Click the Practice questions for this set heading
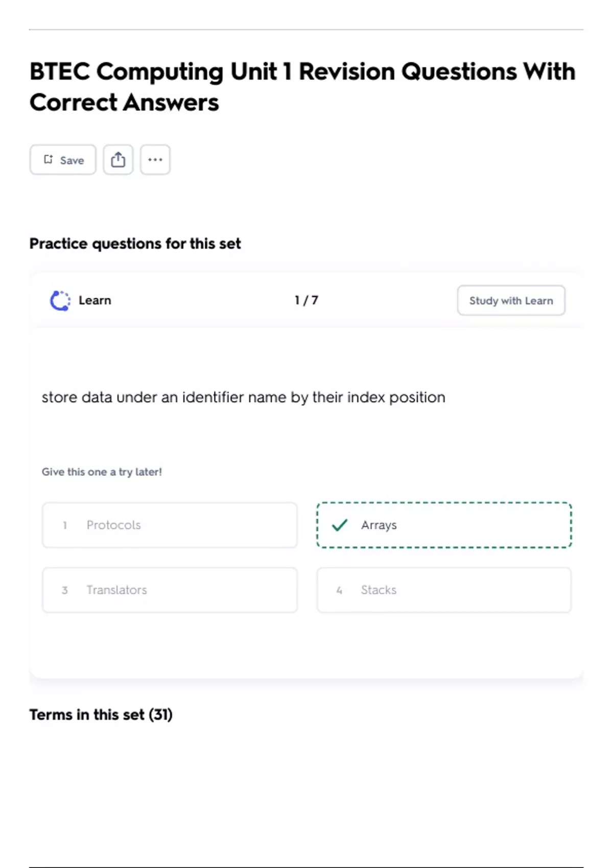The height and width of the screenshot is (868, 613). [135, 244]
